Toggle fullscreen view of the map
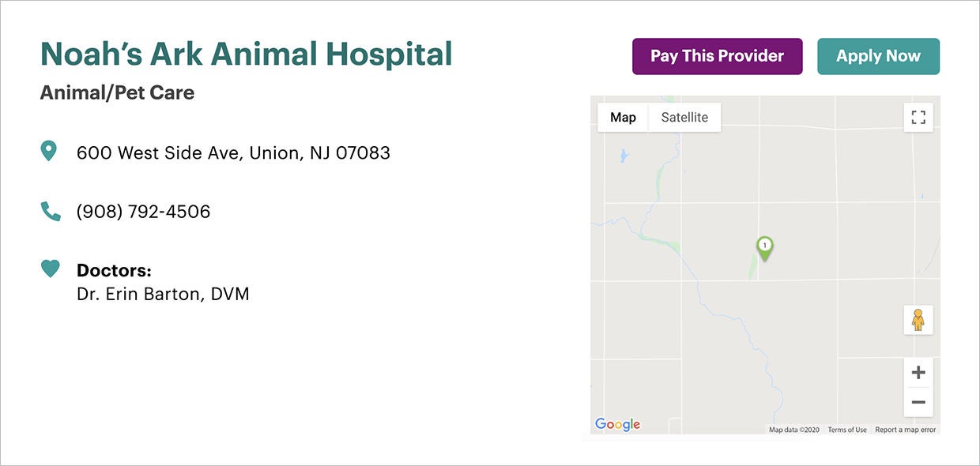 (918, 118)
